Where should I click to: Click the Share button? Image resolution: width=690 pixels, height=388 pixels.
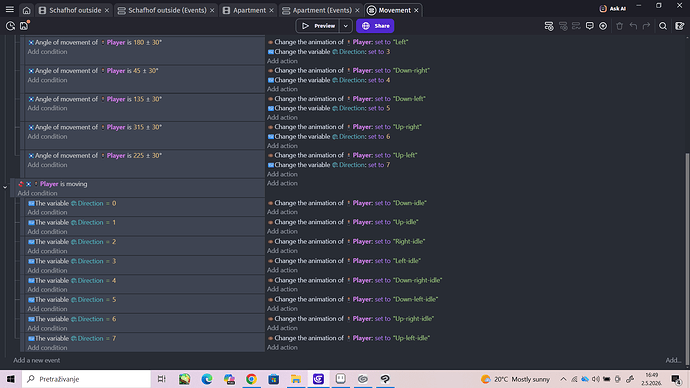pyautogui.click(x=375, y=26)
